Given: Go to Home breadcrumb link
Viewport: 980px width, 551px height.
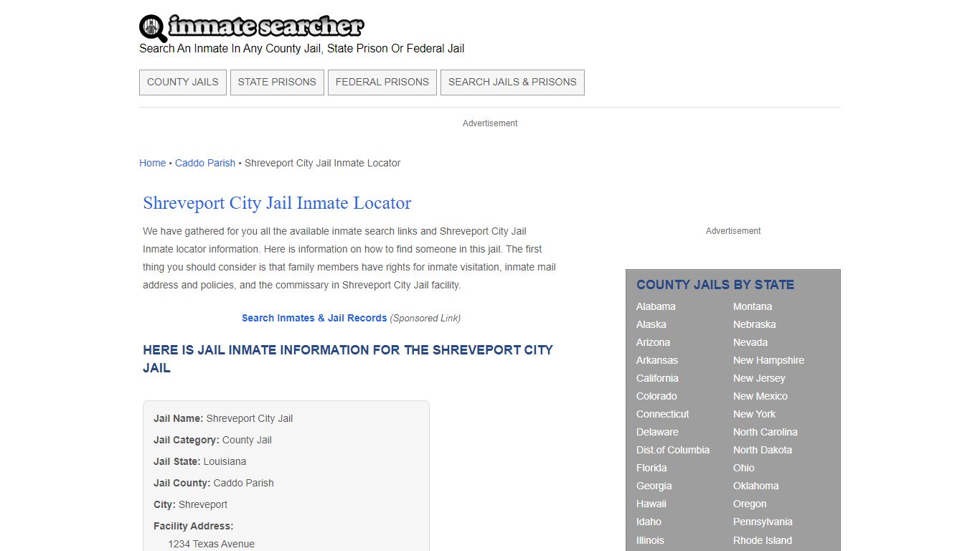Looking at the screenshot, I should 153,163.
